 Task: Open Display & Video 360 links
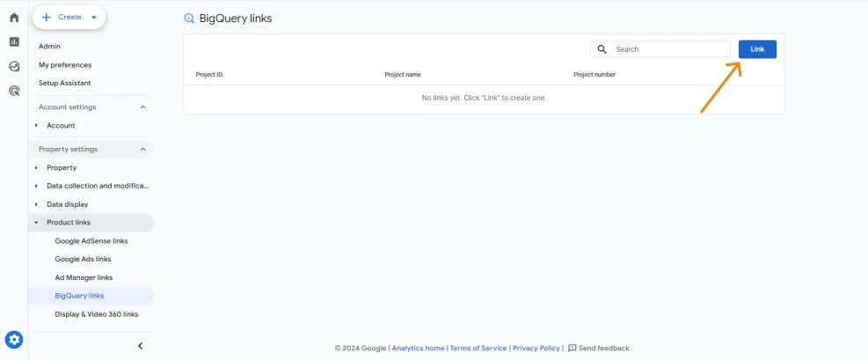[97, 314]
